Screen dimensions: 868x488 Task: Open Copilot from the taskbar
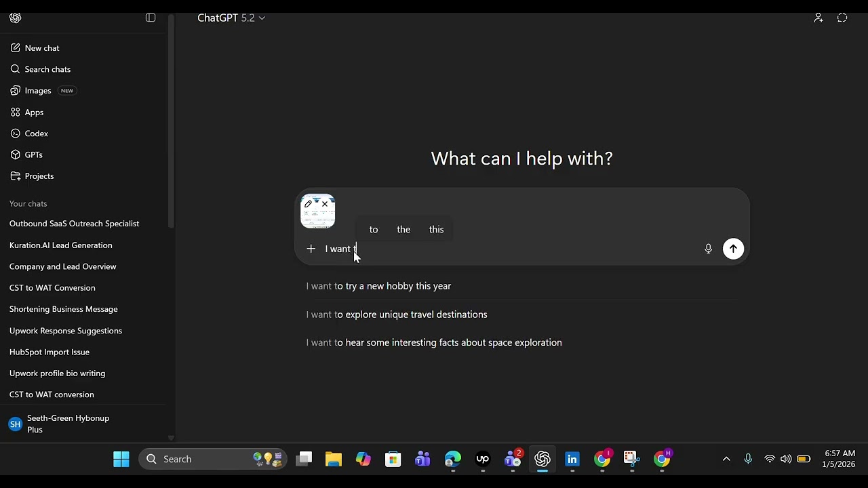point(363,460)
